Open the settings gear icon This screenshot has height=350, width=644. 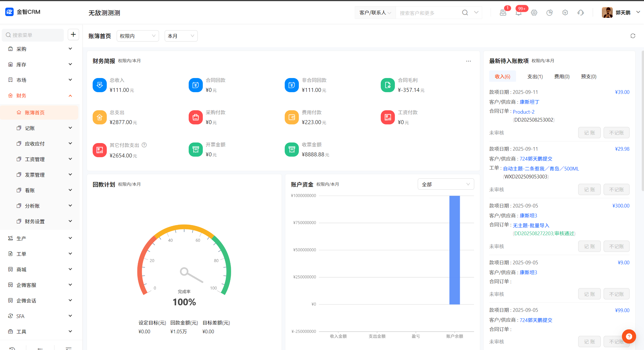click(x=534, y=13)
